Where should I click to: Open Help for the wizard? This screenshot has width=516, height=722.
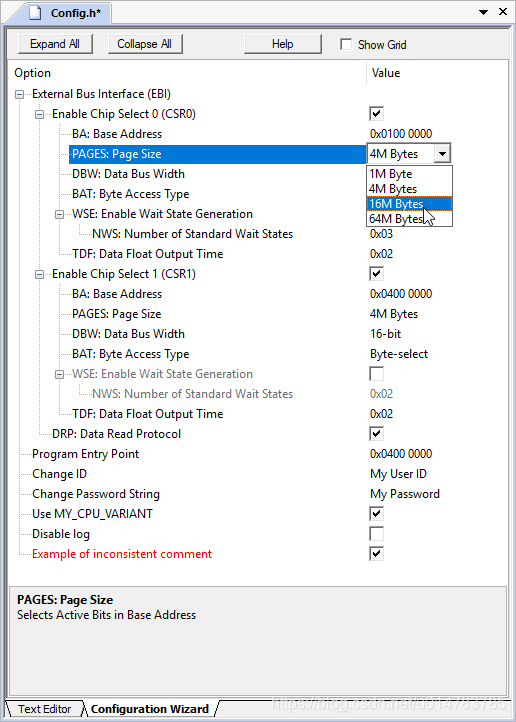(x=283, y=44)
